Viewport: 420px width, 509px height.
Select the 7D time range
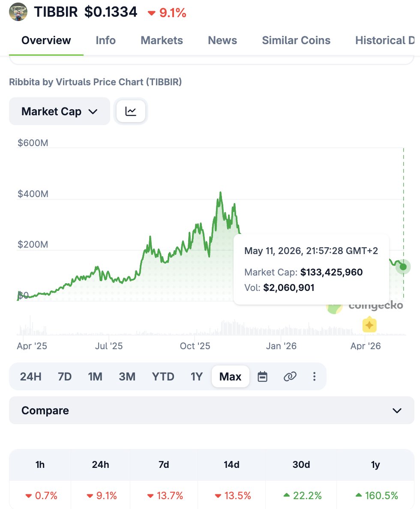tap(65, 377)
